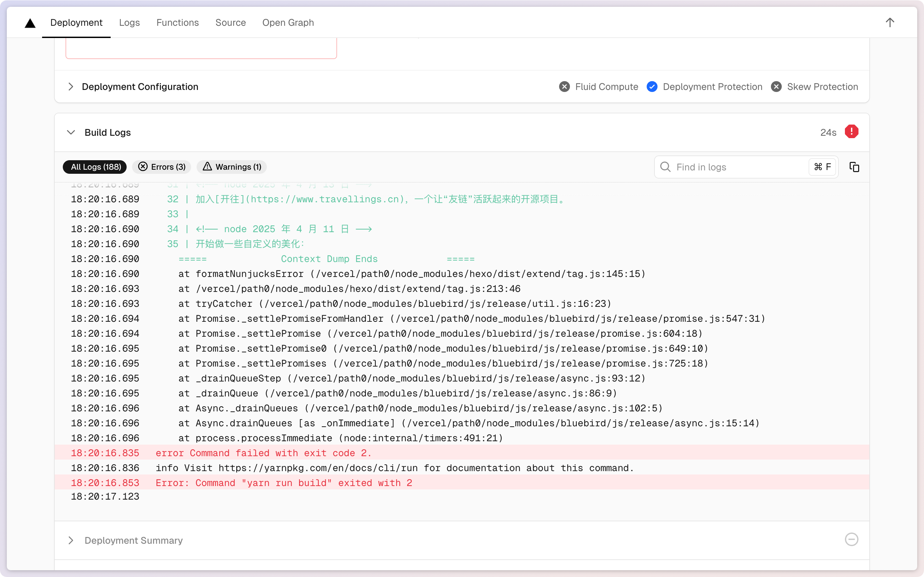This screenshot has width=924, height=577.
Task: Open the Open Graph tab
Action: [x=288, y=22]
